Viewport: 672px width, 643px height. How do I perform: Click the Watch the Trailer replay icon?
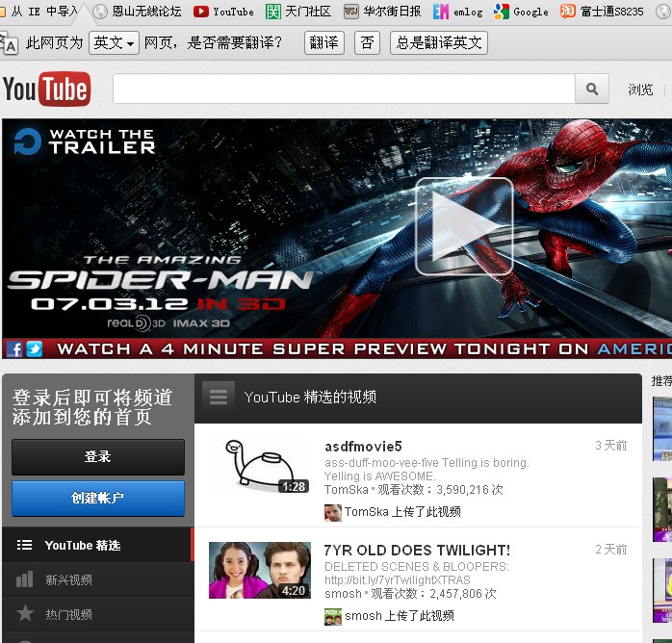(27, 141)
